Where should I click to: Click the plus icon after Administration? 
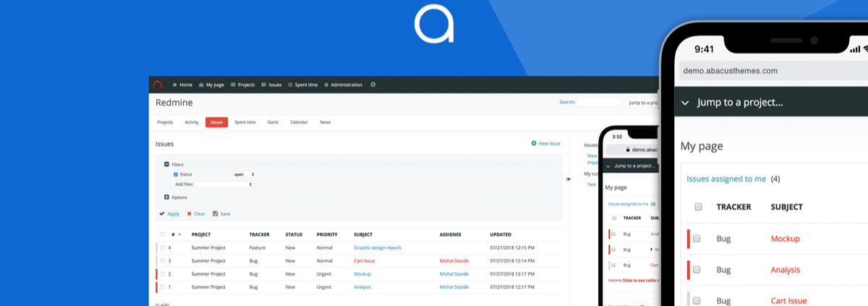click(373, 85)
